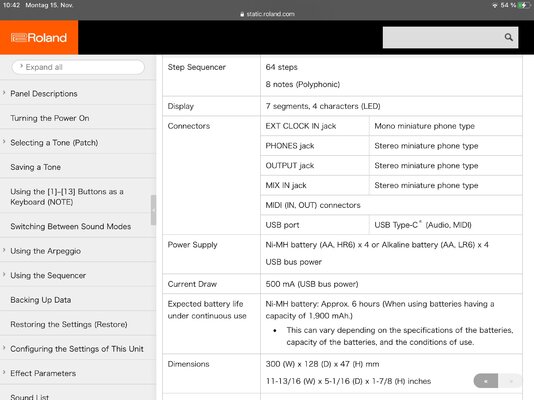Click the next page arrow button
The width and height of the screenshot is (534, 400).
510,381
